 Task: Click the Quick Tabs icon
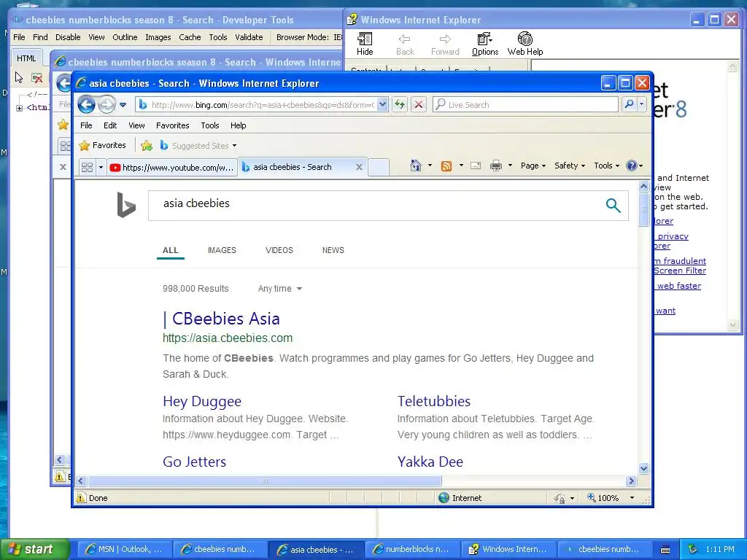click(88, 167)
